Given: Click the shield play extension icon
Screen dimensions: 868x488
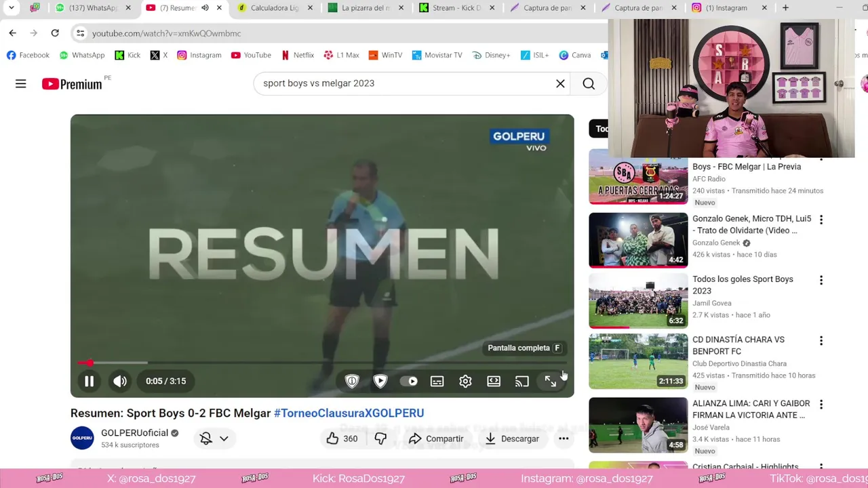Looking at the screenshot, I should 380,381.
